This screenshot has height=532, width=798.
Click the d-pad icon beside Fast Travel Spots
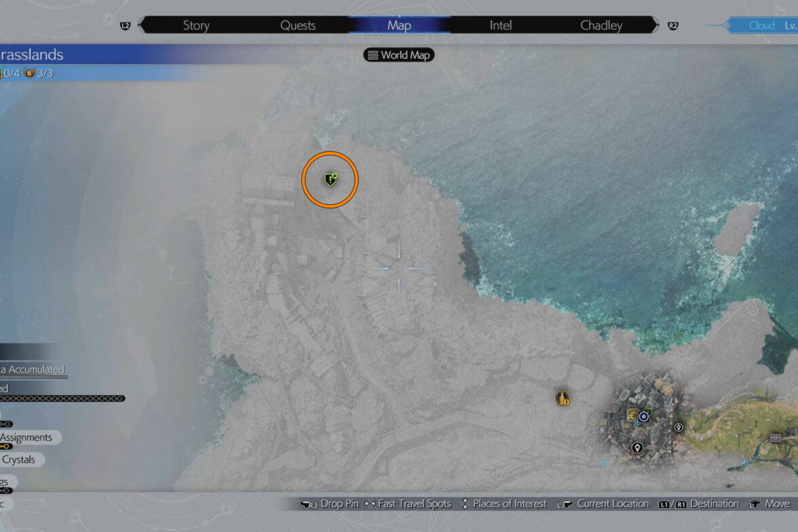tap(370, 503)
